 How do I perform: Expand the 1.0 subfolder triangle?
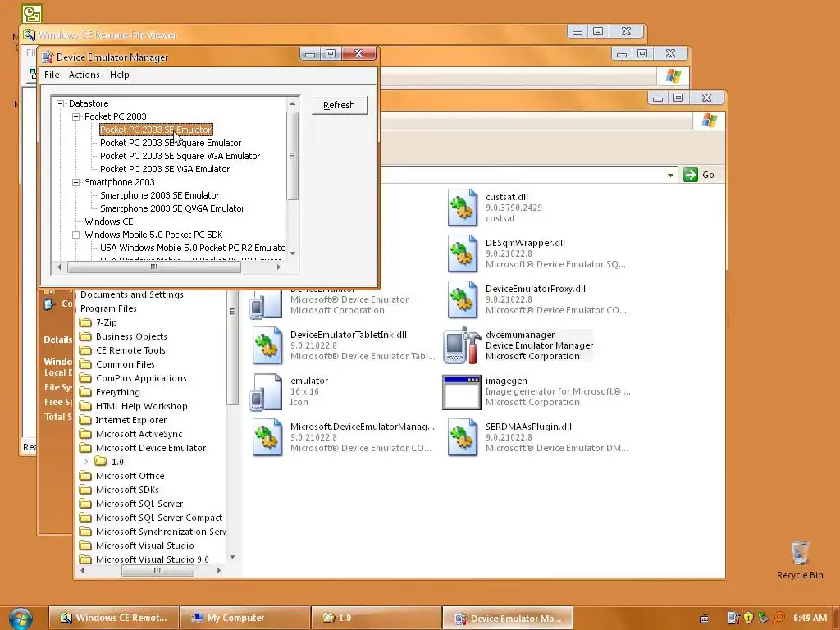point(85,461)
